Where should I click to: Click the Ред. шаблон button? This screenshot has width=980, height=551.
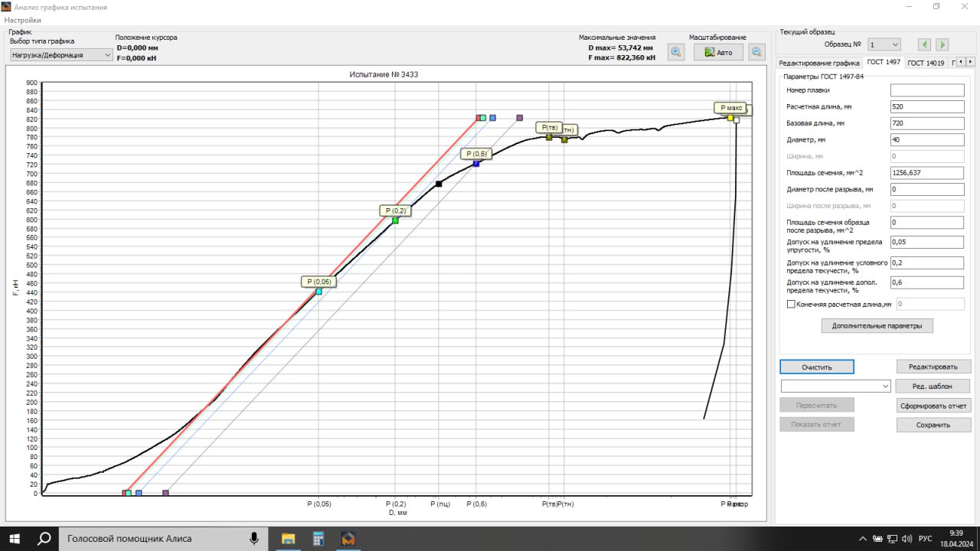click(x=933, y=386)
